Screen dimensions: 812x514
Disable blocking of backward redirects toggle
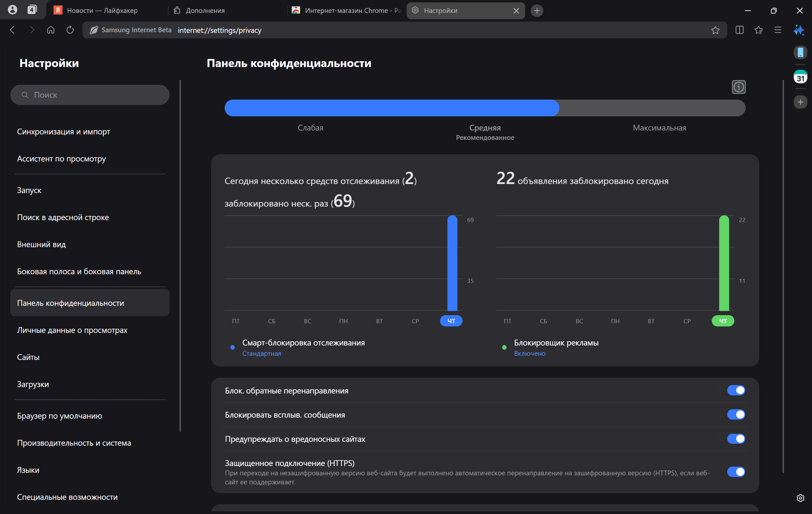(x=736, y=390)
